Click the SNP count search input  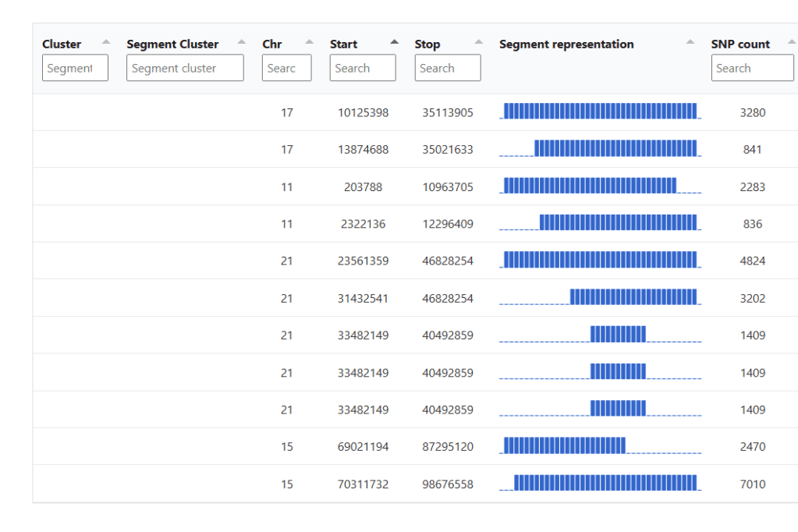(752, 68)
